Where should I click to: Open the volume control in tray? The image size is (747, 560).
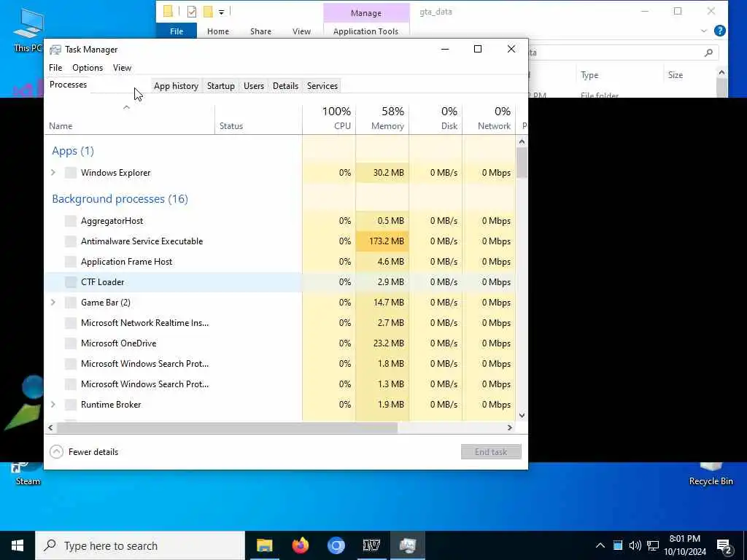click(x=635, y=545)
